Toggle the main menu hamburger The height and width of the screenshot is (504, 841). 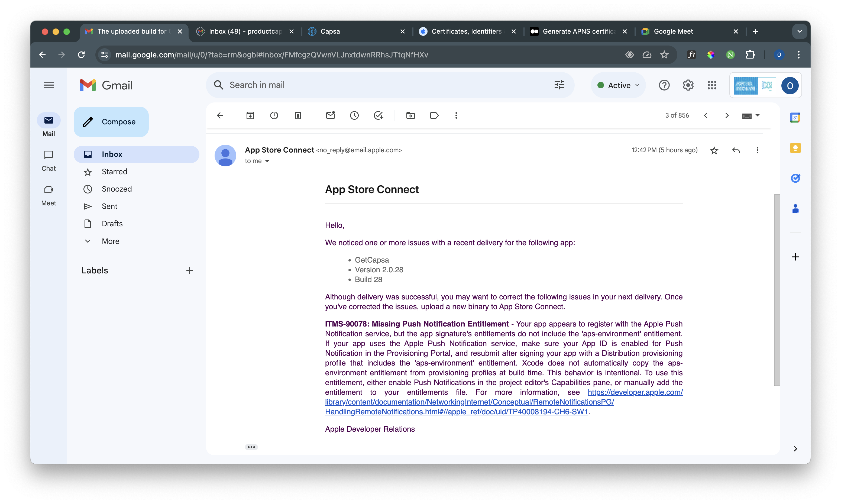pyautogui.click(x=49, y=85)
